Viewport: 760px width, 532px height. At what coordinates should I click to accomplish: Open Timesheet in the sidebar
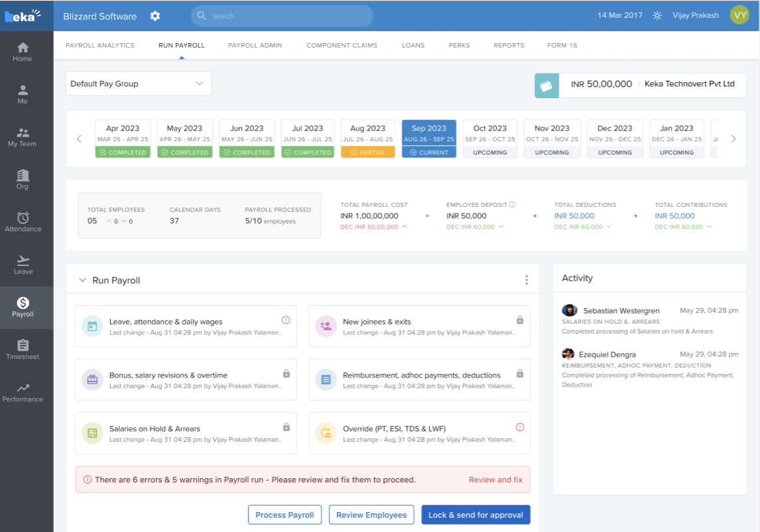click(x=23, y=350)
